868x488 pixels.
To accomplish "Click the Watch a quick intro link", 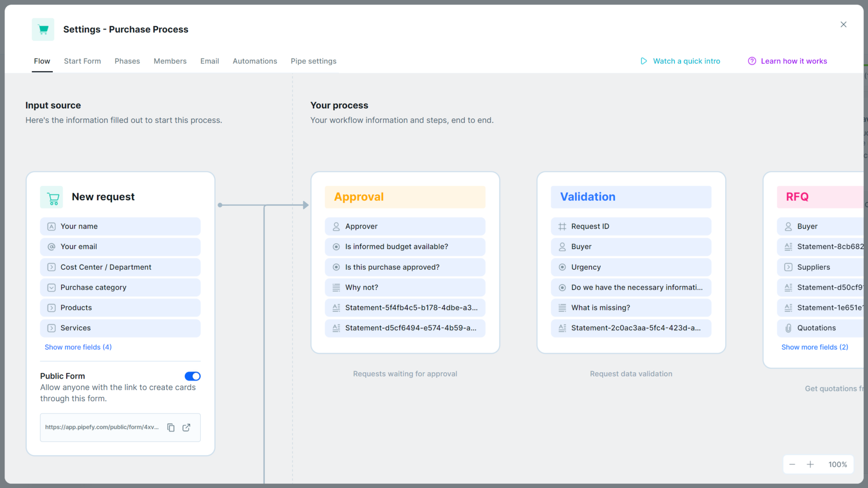I will pyautogui.click(x=686, y=61).
